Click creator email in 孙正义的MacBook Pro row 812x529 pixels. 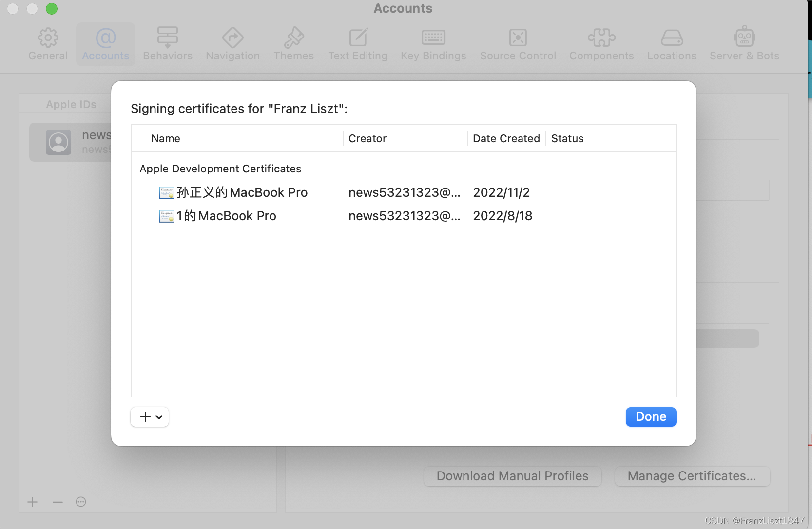click(404, 192)
